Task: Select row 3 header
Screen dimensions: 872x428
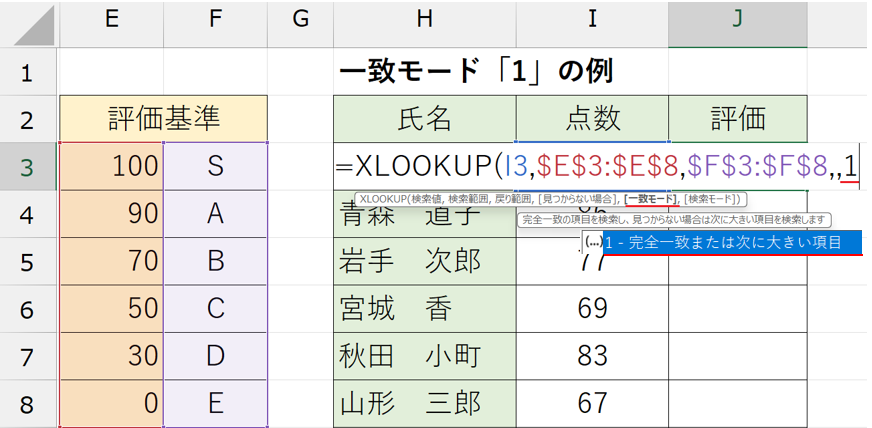Action: click(28, 166)
